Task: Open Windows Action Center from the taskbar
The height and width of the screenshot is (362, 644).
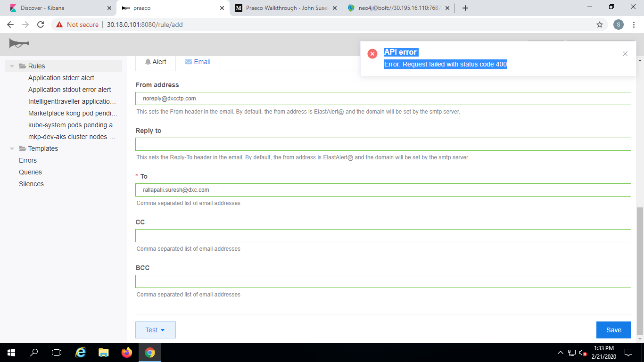Action: [x=628, y=353]
